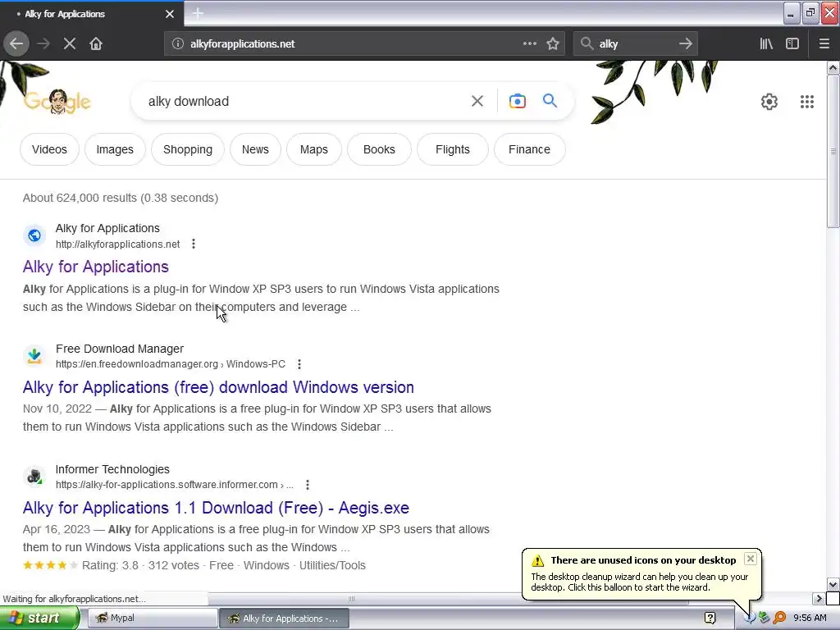The width and height of the screenshot is (840, 630).
Task: Click the alky-for-applications.software.informer.com URL
Action: 175,485
